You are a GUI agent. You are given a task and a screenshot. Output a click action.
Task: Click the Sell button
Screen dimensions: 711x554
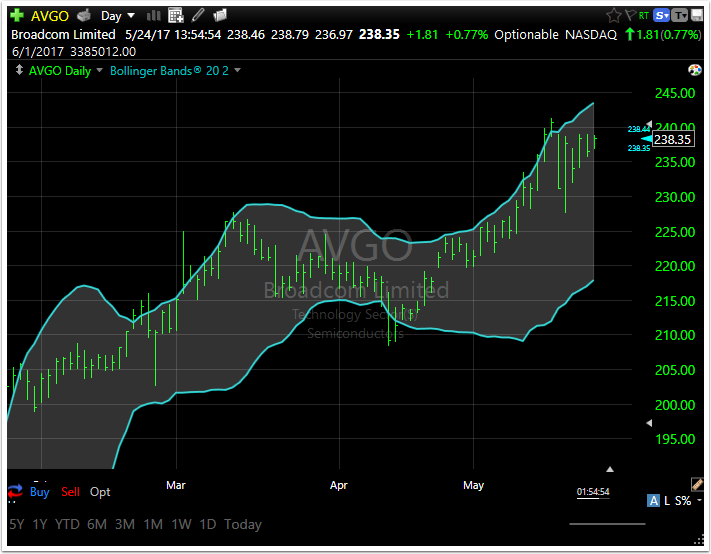click(x=70, y=492)
